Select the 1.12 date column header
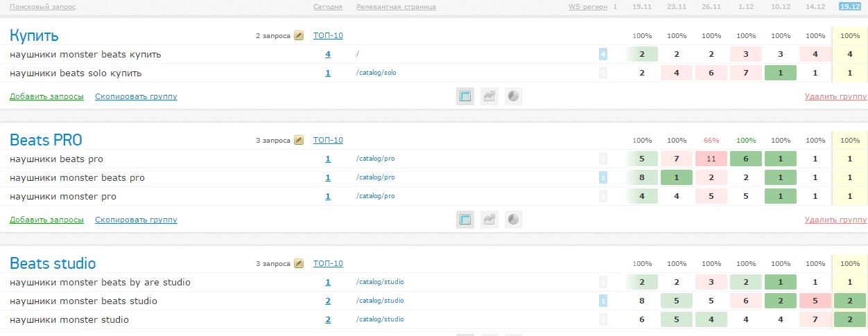This screenshot has height=336, width=868. [x=746, y=7]
